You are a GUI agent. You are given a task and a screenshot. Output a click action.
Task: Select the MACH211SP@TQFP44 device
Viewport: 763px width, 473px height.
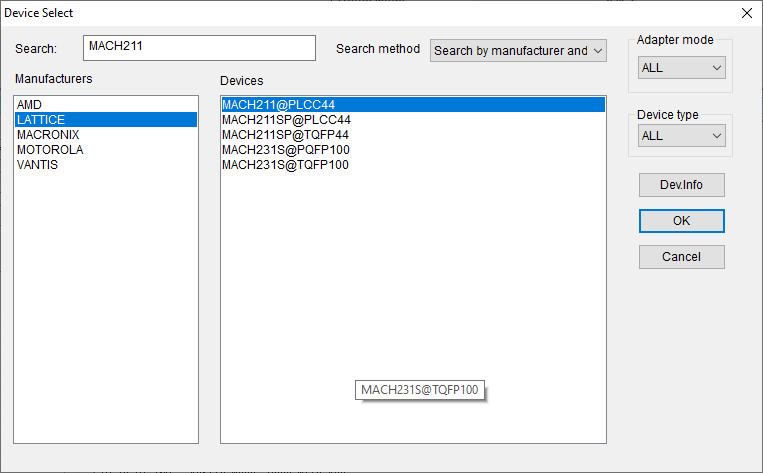[286, 135]
